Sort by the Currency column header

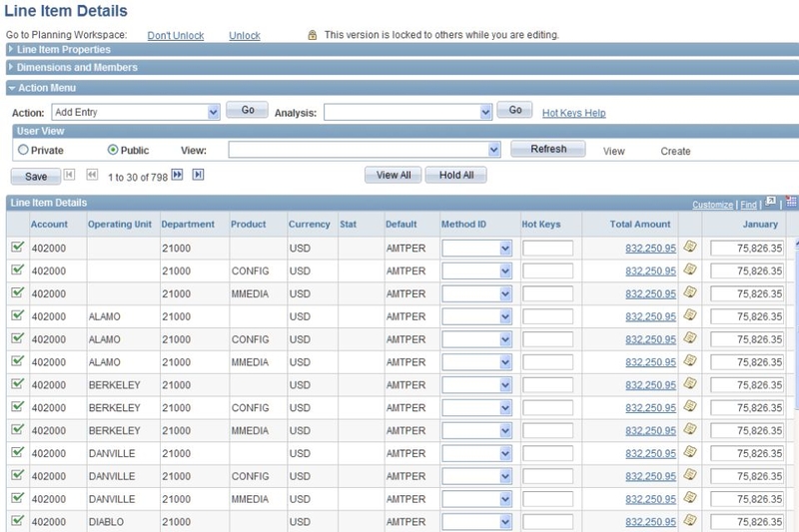point(310,224)
